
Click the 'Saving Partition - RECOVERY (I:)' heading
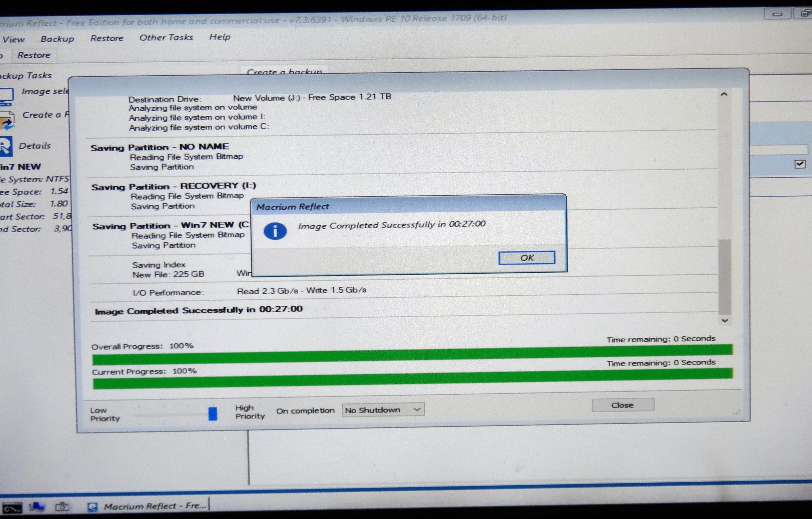pos(174,186)
